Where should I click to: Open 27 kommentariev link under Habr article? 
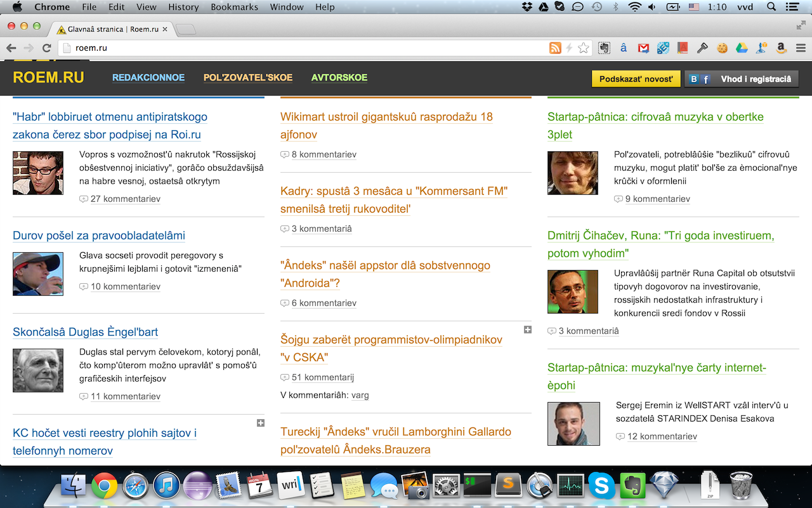click(126, 199)
